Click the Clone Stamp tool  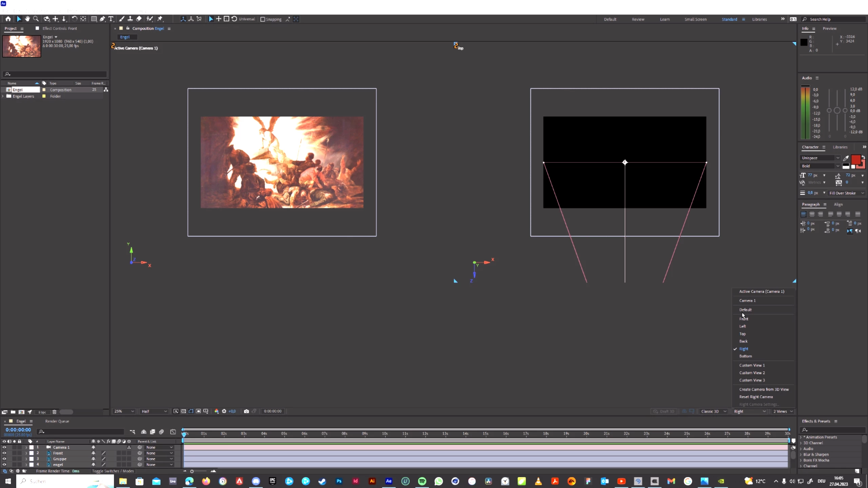coord(130,19)
